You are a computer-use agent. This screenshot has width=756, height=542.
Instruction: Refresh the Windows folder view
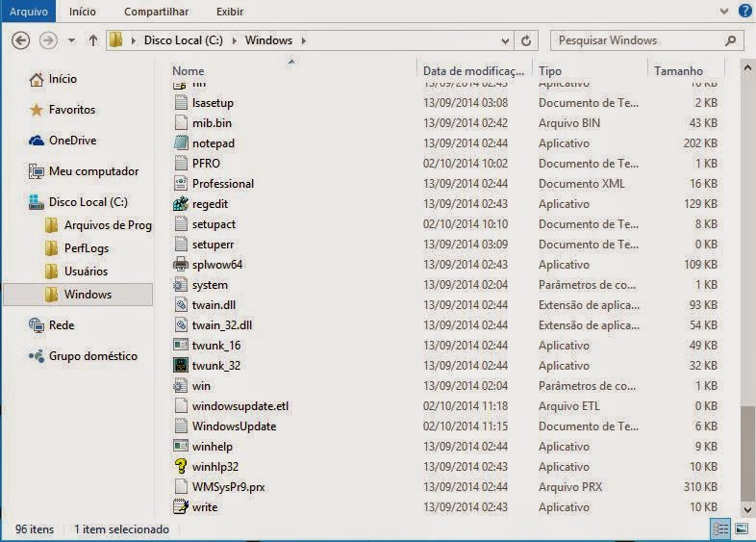tap(526, 40)
